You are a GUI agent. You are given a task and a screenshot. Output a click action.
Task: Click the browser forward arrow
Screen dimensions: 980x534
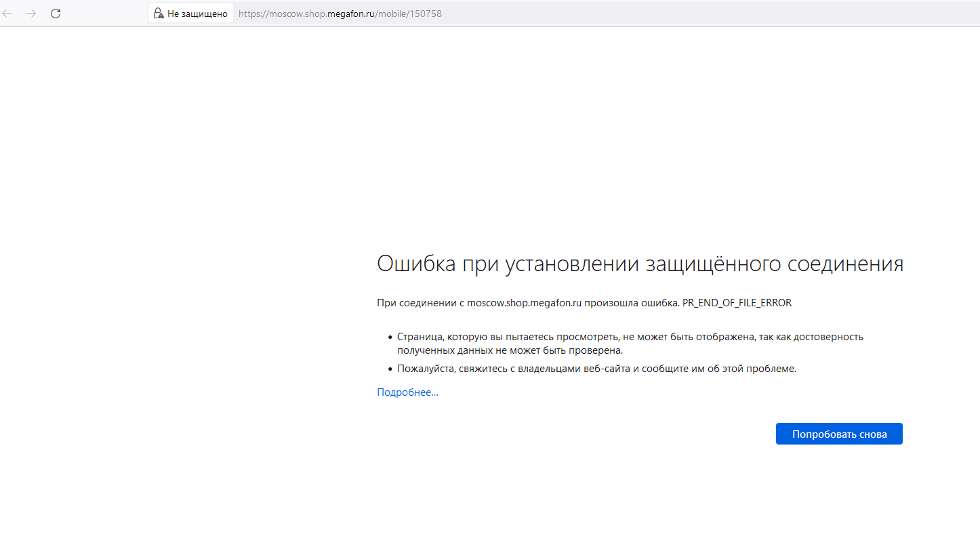click(31, 13)
